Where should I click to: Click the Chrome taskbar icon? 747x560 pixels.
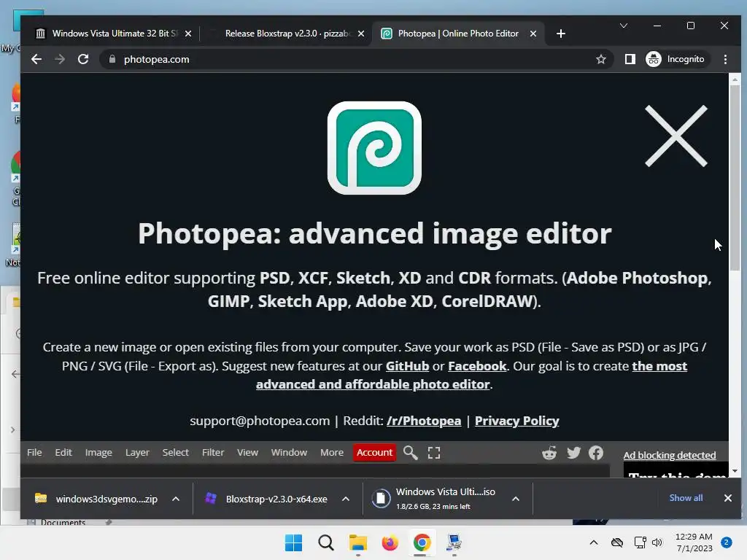click(x=422, y=542)
